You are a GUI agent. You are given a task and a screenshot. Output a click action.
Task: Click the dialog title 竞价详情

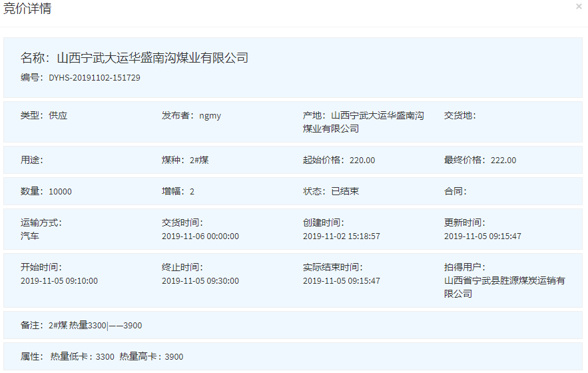(27, 8)
